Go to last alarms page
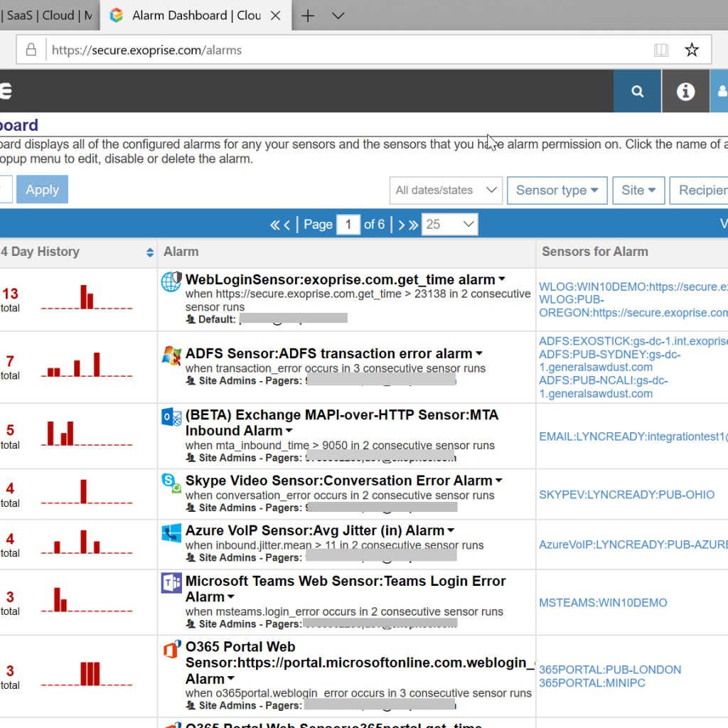 (x=413, y=225)
